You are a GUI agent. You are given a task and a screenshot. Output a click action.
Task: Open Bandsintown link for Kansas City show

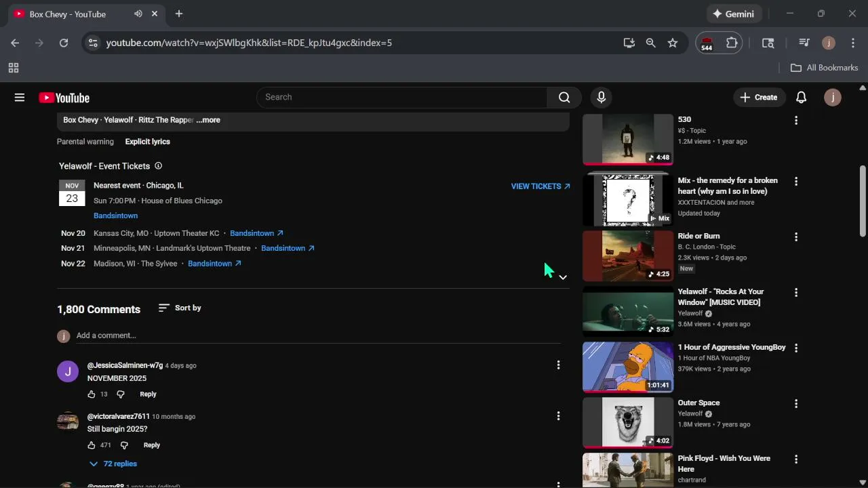point(256,233)
